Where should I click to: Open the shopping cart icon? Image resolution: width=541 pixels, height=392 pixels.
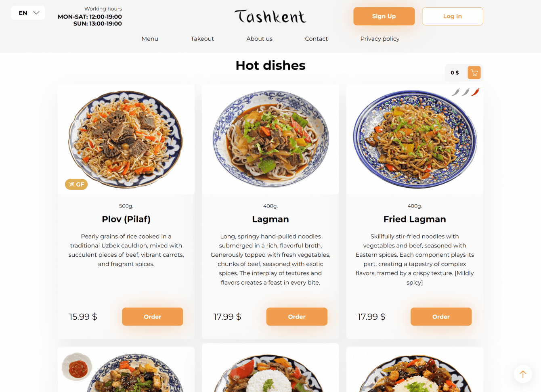tap(474, 73)
